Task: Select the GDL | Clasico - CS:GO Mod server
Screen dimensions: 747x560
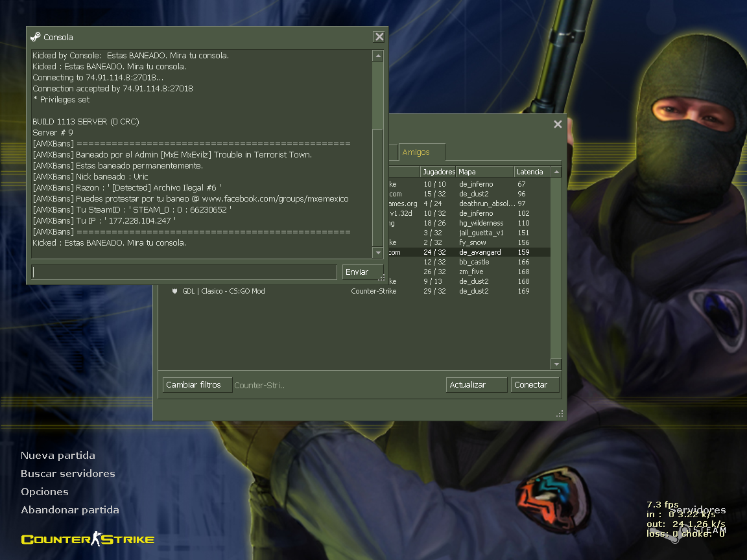Action: pos(224,291)
